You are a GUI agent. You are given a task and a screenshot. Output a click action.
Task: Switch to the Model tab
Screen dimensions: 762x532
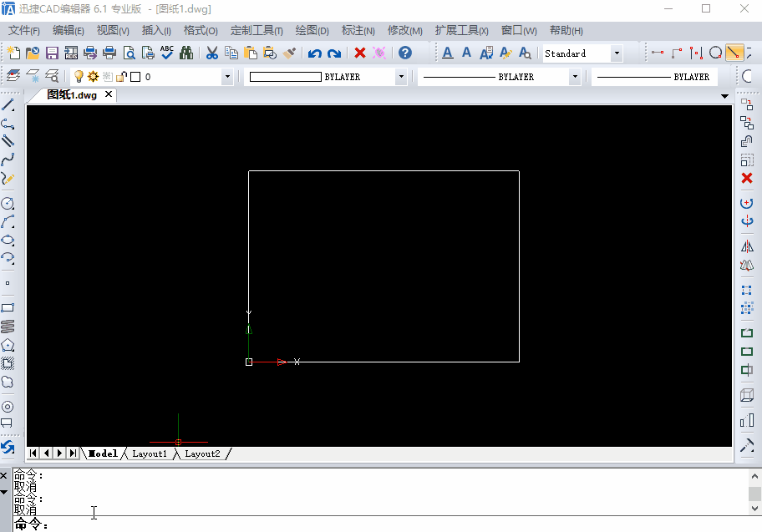(103, 453)
